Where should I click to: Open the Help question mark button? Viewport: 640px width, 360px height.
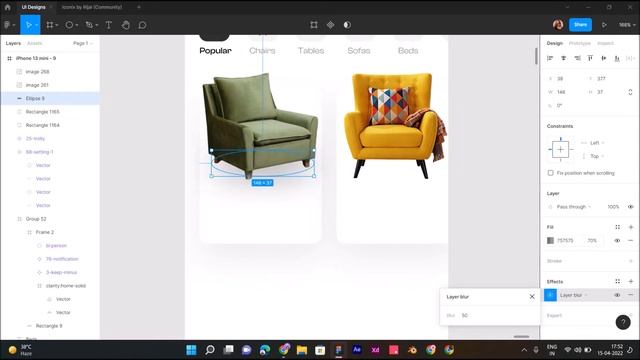coord(623,322)
